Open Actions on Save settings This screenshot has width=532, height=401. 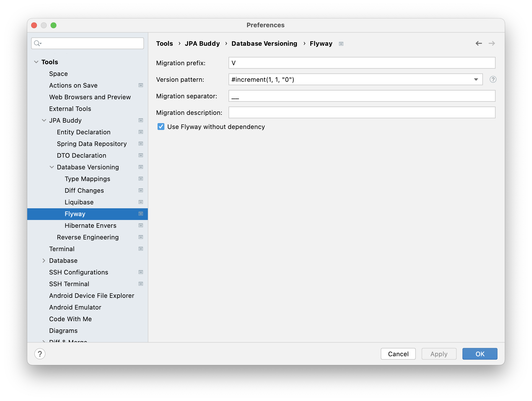(x=88, y=85)
